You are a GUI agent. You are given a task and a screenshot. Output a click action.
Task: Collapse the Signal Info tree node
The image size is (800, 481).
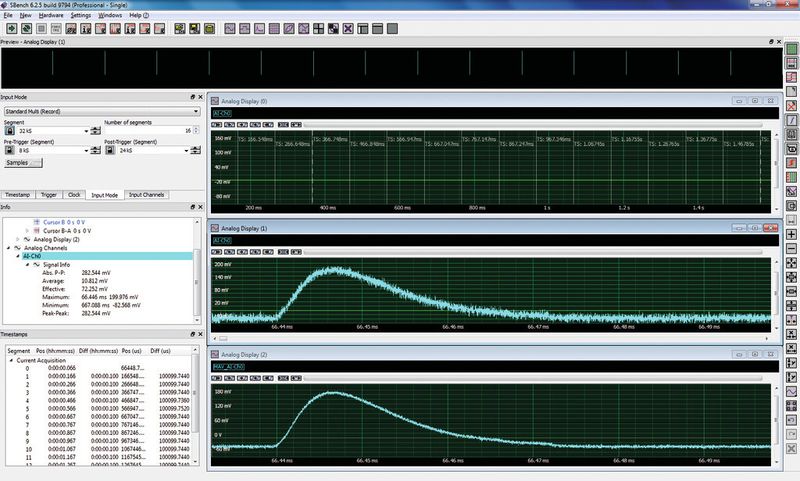(x=26, y=263)
